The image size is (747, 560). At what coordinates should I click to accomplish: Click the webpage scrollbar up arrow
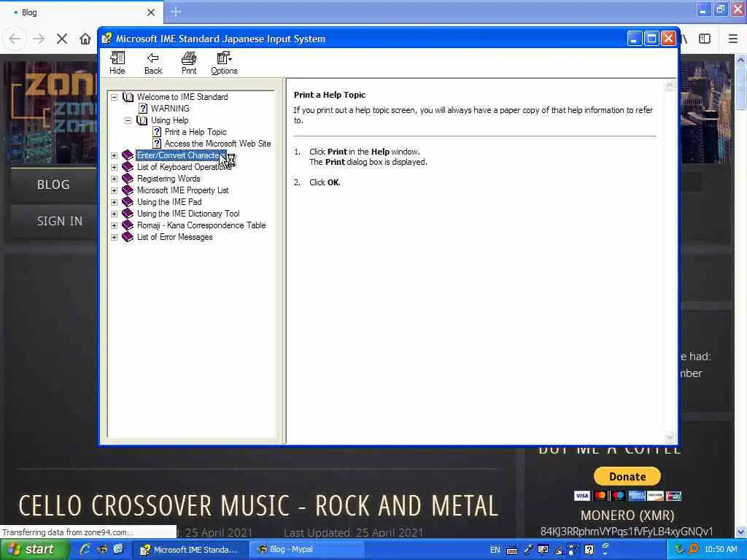741,60
